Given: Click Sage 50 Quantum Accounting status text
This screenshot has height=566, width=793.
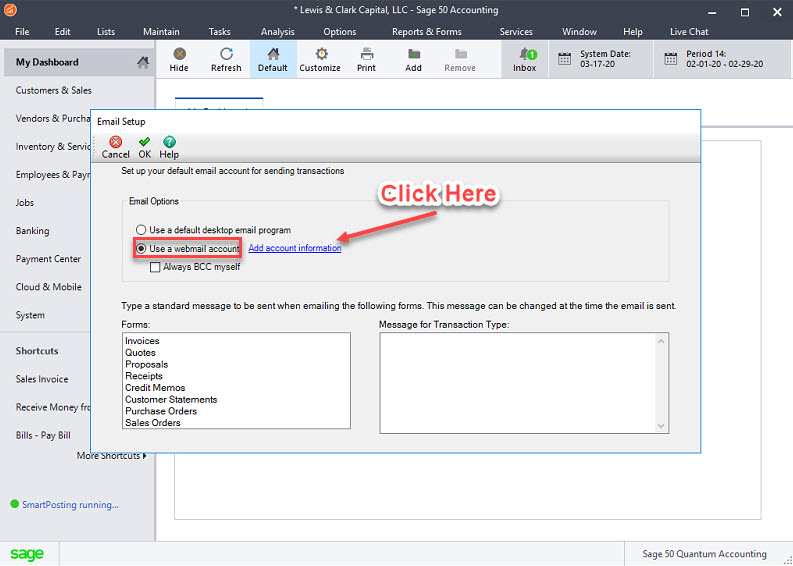Looking at the screenshot, I should 704,554.
